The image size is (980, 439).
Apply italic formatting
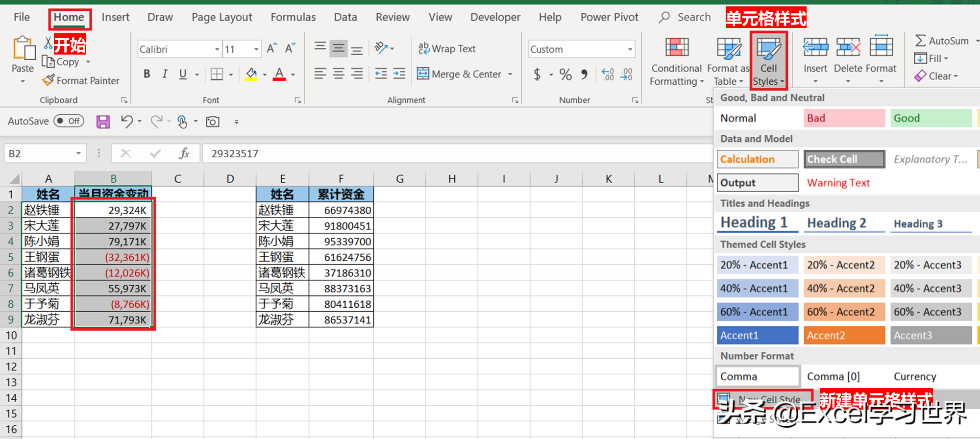click(165, 74)
